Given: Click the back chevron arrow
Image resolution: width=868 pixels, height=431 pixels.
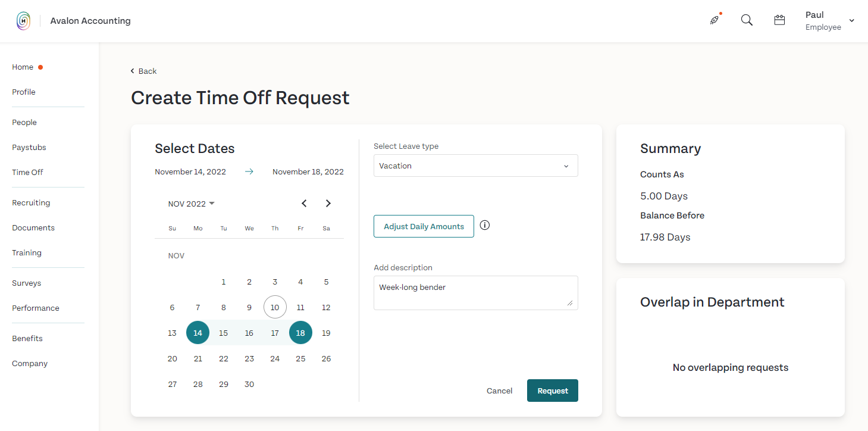Looking at the screenshot, I should 132,71.
